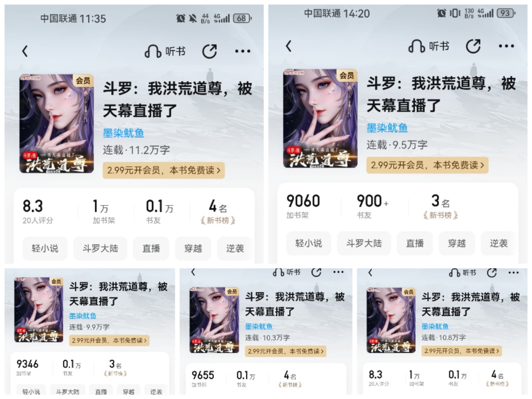Open author link 墨染鱿鱼 above 连载·9.5万字
Image resolution: width=532 pixels, height=399 pixels.
tap(387, 128)
